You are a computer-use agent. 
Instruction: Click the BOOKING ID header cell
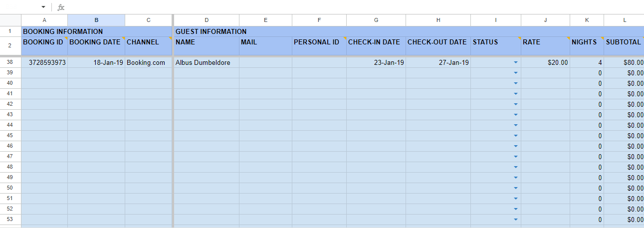[44, 46]
